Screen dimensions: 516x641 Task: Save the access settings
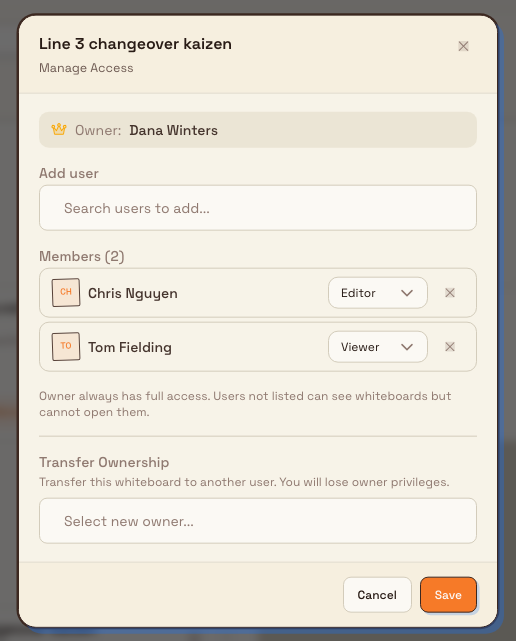448,595
